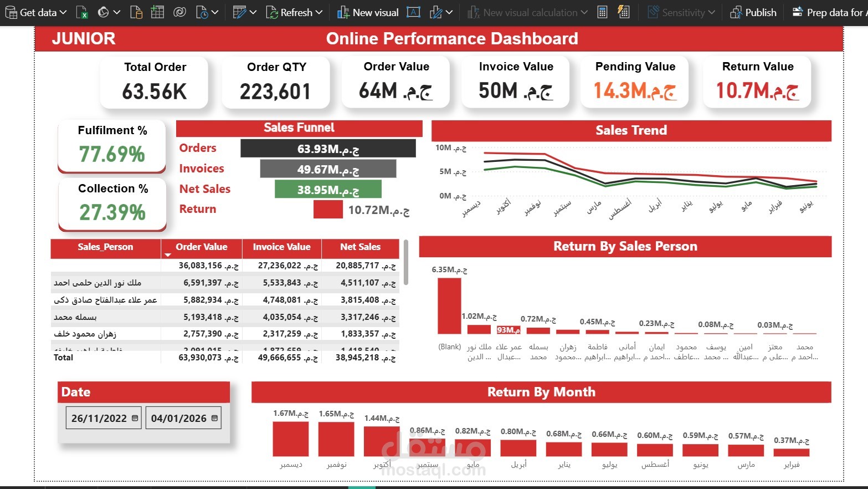The height and width of the screenshot is (489, 868).
Task: Click Publish in the ribbon
Action: point(753,12)
